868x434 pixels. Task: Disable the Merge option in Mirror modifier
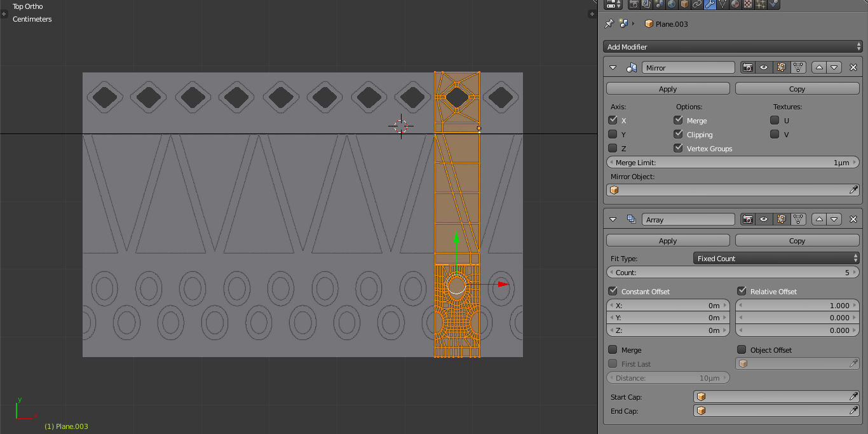click(x=678, y=120)
